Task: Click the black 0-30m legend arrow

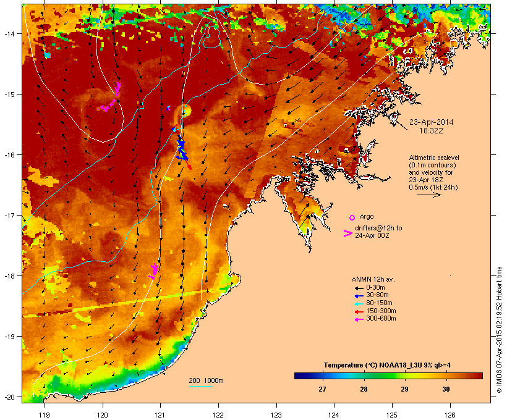Action: 359,288
